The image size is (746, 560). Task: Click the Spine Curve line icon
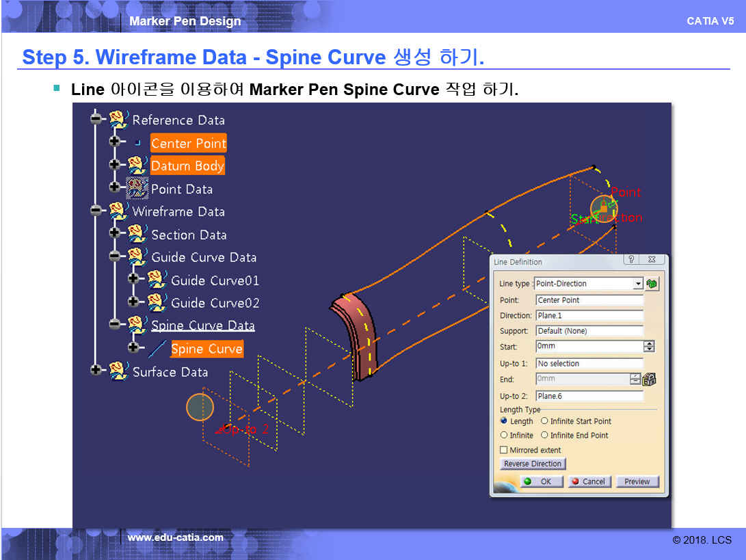pos(158,349)
